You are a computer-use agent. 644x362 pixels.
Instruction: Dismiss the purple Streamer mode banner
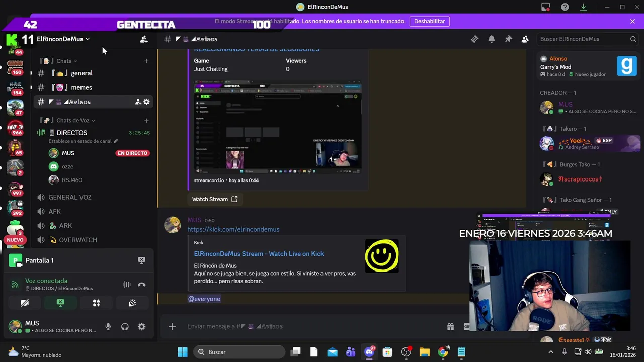632,21
